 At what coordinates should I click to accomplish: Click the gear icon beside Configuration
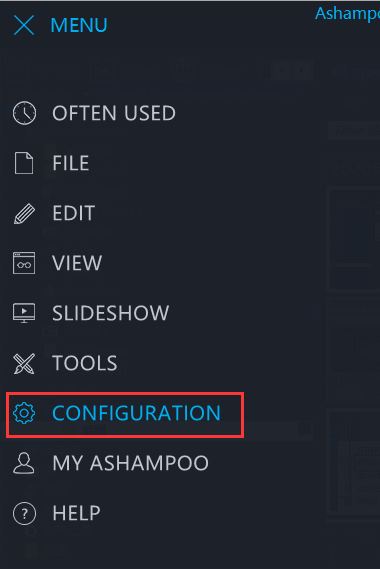click(x=24, y=413)
